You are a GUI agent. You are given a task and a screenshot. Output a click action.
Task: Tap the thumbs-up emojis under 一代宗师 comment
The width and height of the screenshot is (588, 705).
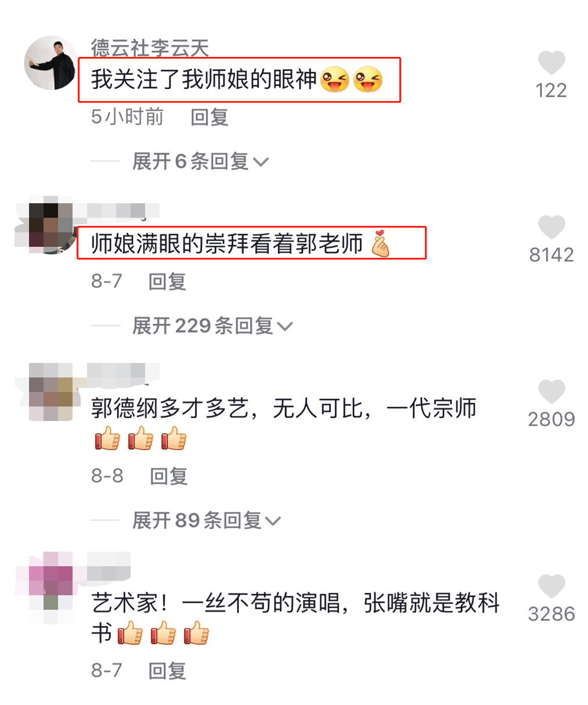tap(140, 438)
